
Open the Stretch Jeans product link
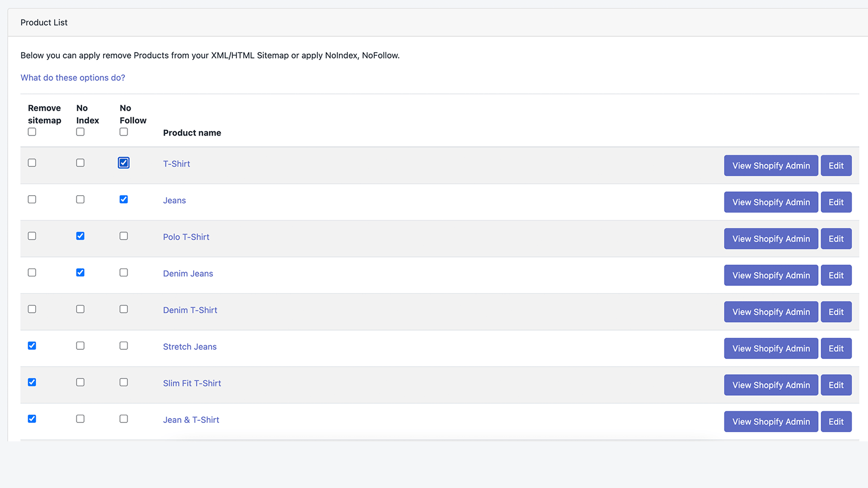click(189, 346)
